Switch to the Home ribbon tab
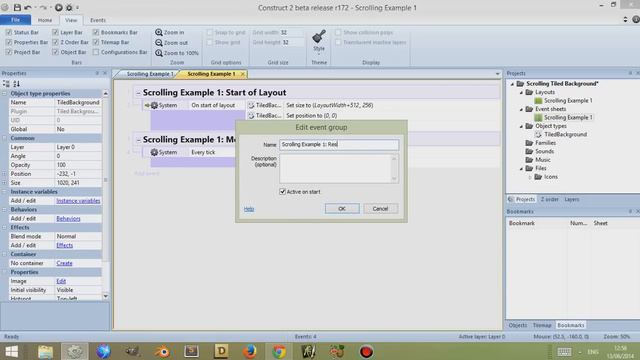The height and width of the screenshot is (360, 640). click(45, 20)
